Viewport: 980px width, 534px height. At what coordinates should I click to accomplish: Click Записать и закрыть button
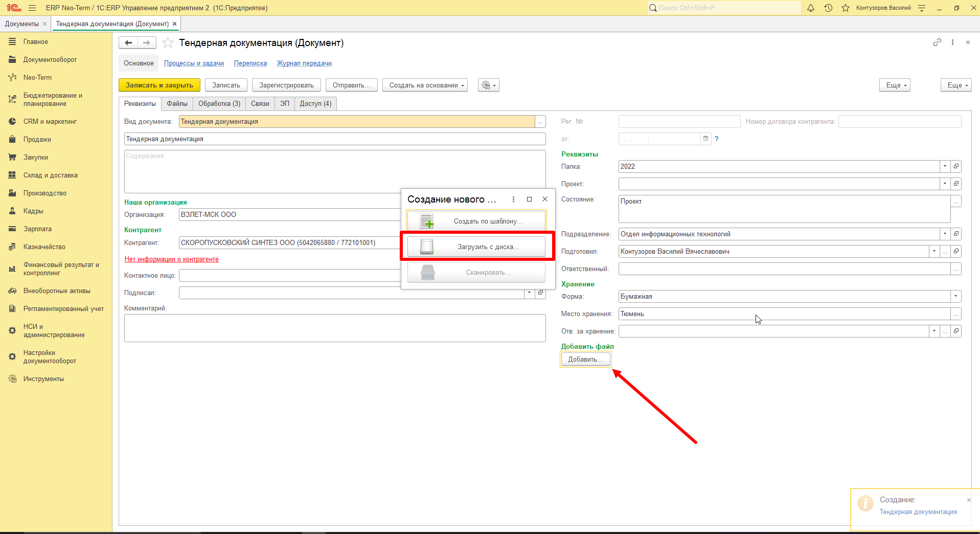pyautogui.click(x=159, y=85)
